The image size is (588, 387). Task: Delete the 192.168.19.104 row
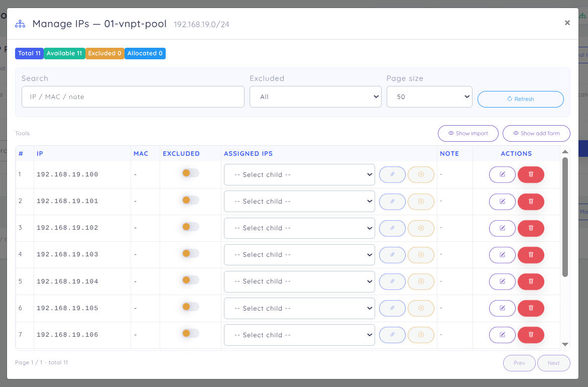[531, 281]
